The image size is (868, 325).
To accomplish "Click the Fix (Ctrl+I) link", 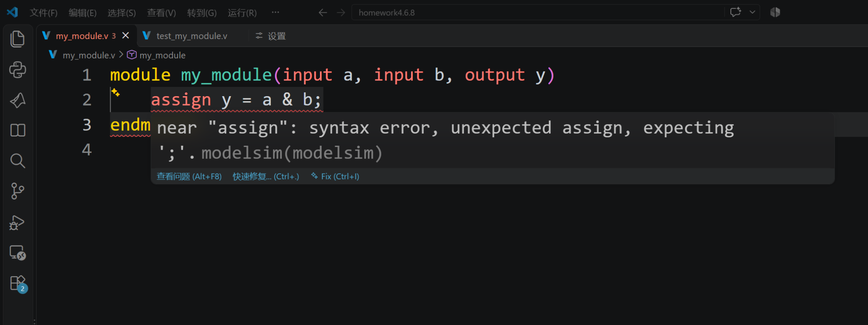I will coord(335,176).
